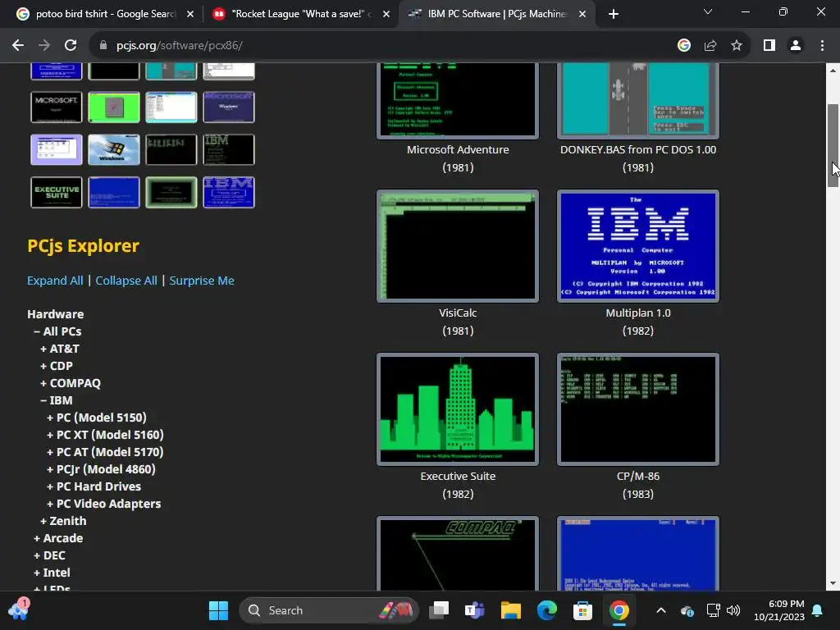Screen dimensions: 840x630
Task: Click the Surprise Me link
Action: pyautogui.click(x=202, y=281)
